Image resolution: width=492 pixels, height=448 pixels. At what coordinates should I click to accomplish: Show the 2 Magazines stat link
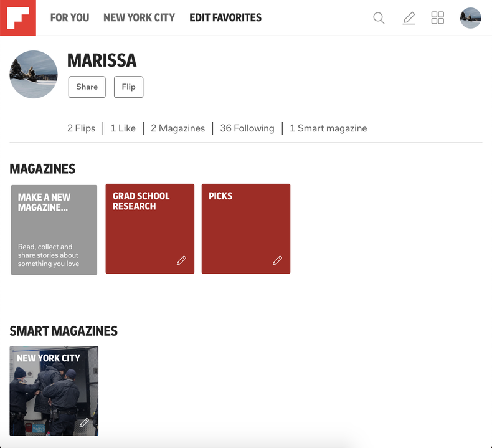pos(177,128)
